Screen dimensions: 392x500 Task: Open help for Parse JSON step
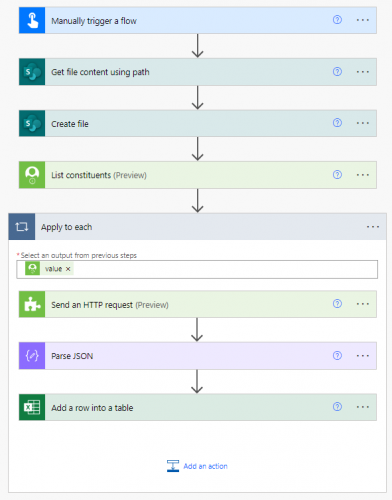click(x=337, y=356)
